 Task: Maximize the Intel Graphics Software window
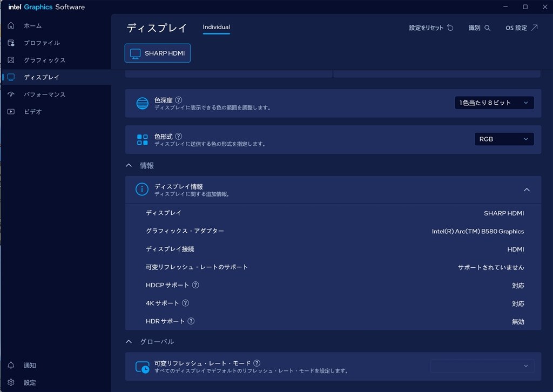coord(525,6)
